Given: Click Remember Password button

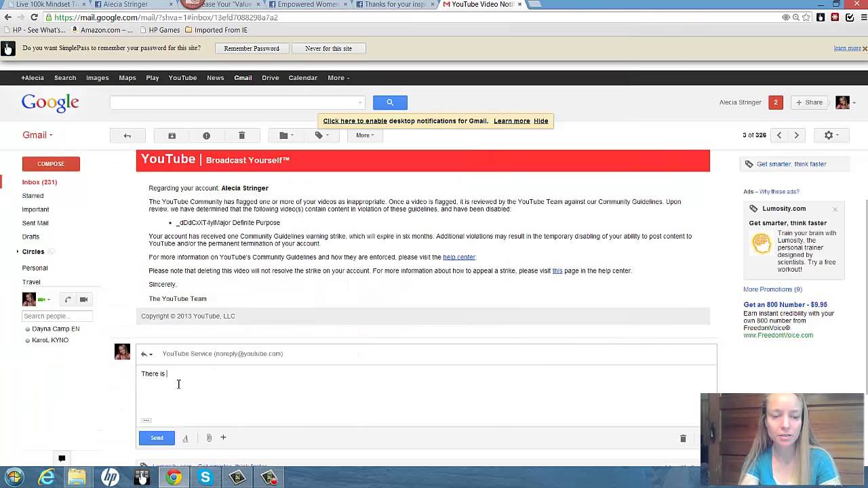Looking at the screenshot, I should [x=252, y=49].
